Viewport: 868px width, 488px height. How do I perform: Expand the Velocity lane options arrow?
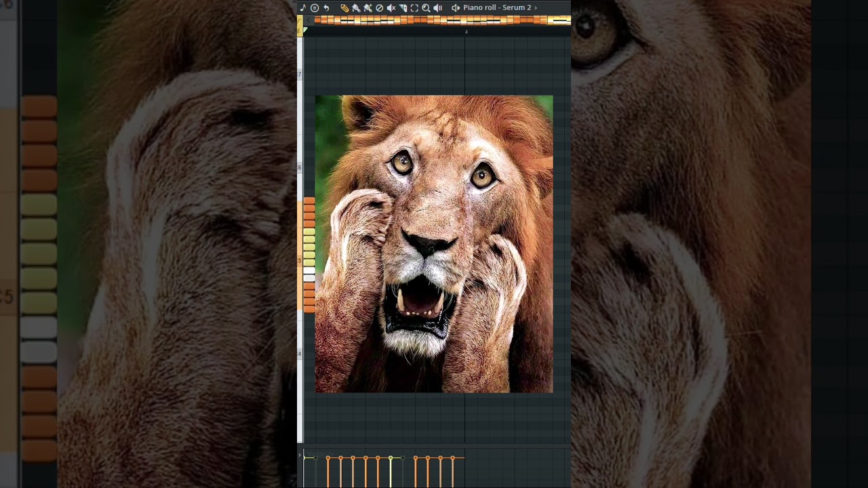(x=300, y=455)
